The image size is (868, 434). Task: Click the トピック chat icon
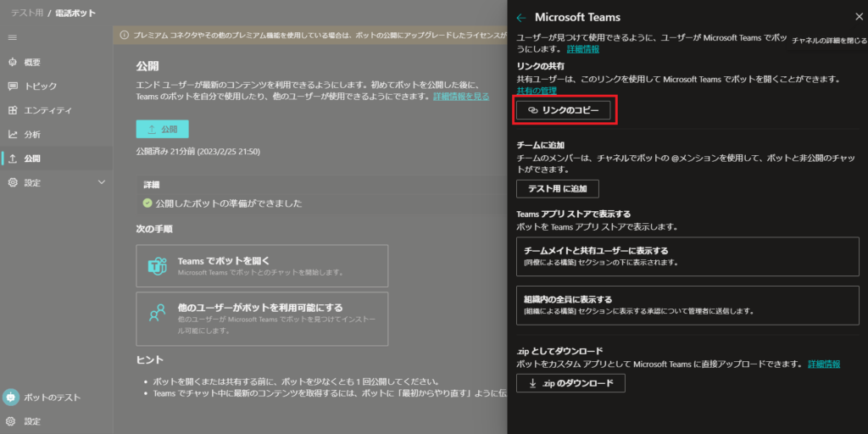(x=13, y=86)
